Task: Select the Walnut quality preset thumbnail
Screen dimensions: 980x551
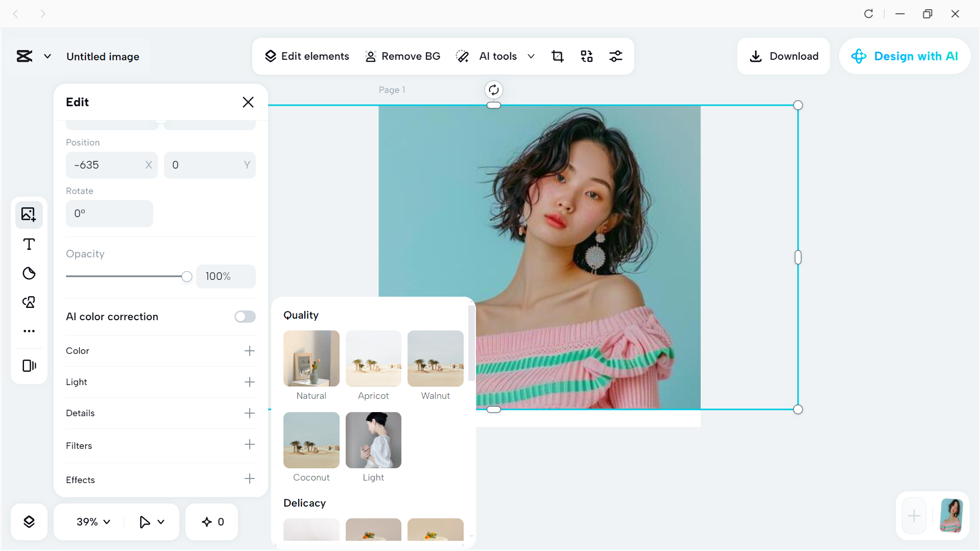Action: 435,358
